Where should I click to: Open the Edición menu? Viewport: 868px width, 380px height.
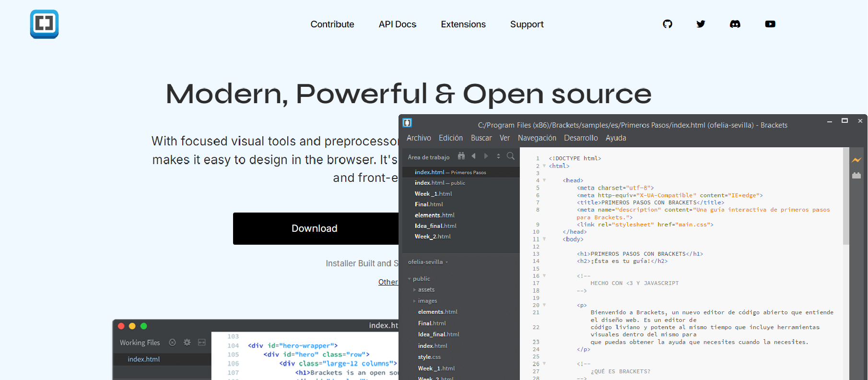(451, 138)
